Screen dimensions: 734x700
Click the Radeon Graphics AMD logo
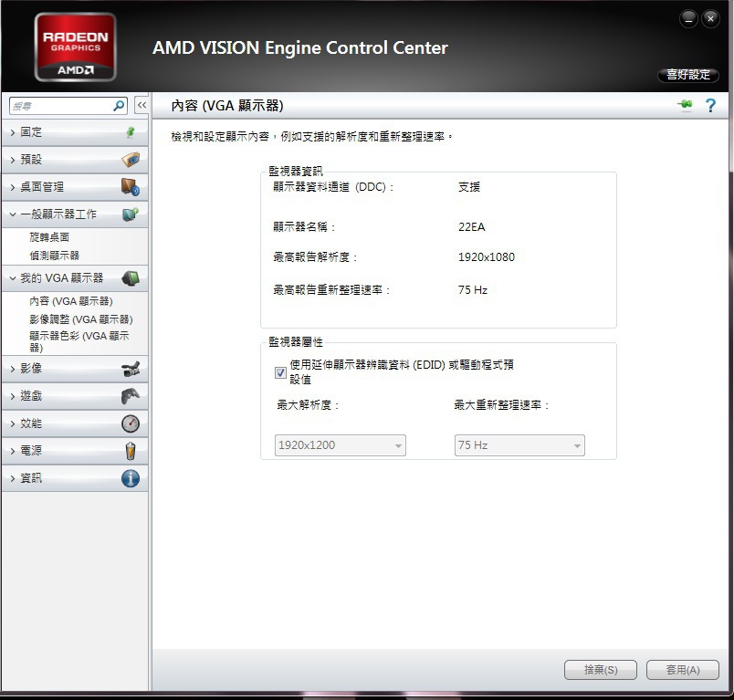point(76,47)
